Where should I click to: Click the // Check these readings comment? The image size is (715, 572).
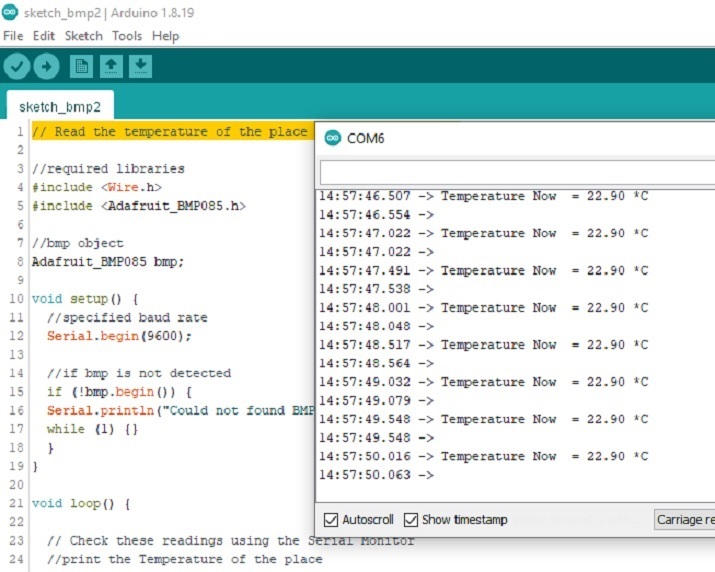click(230, 541)
